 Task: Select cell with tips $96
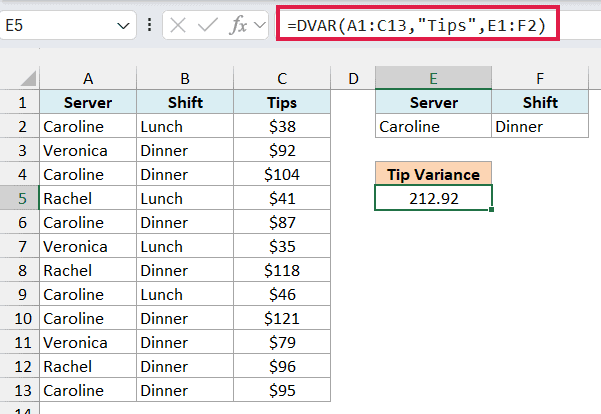[x=282, y=366]
